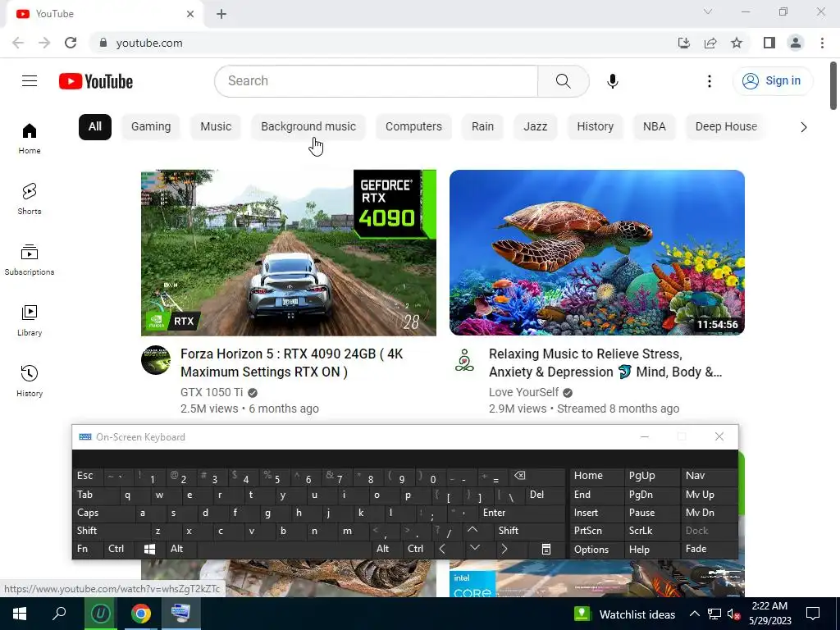Screen dimensions: 840x630
Task: Click the search magnifier button
Action: (563, 81)
